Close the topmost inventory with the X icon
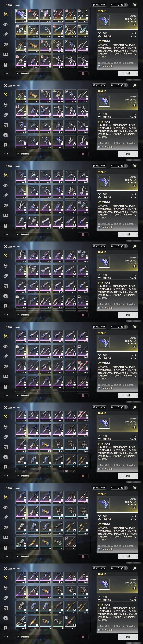 135,5
